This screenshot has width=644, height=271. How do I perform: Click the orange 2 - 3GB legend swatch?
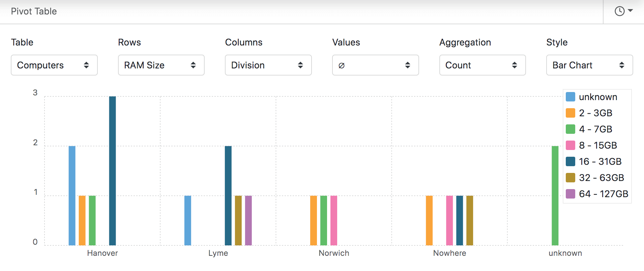570,113
